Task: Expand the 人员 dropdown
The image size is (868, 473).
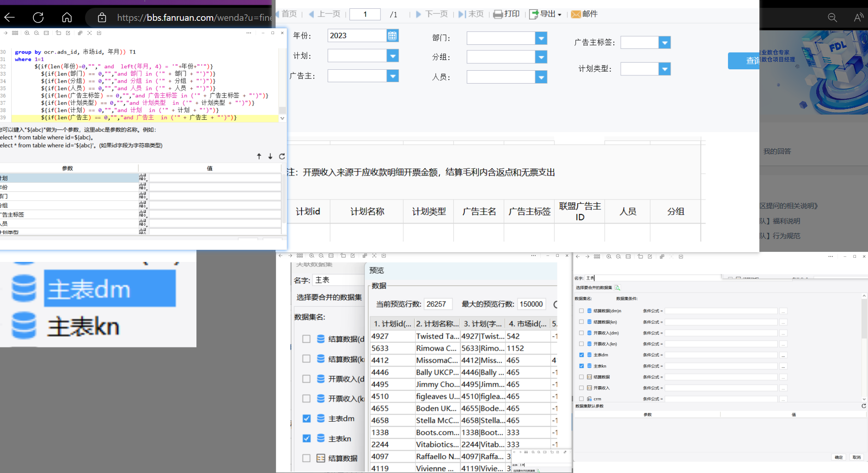Action: click(x=541, y=77)
